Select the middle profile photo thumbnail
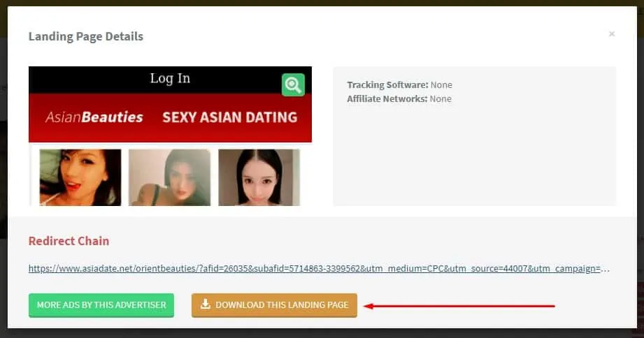Image resolution: width=644 pixels, height=338 pixels. (x=169, y=177)
